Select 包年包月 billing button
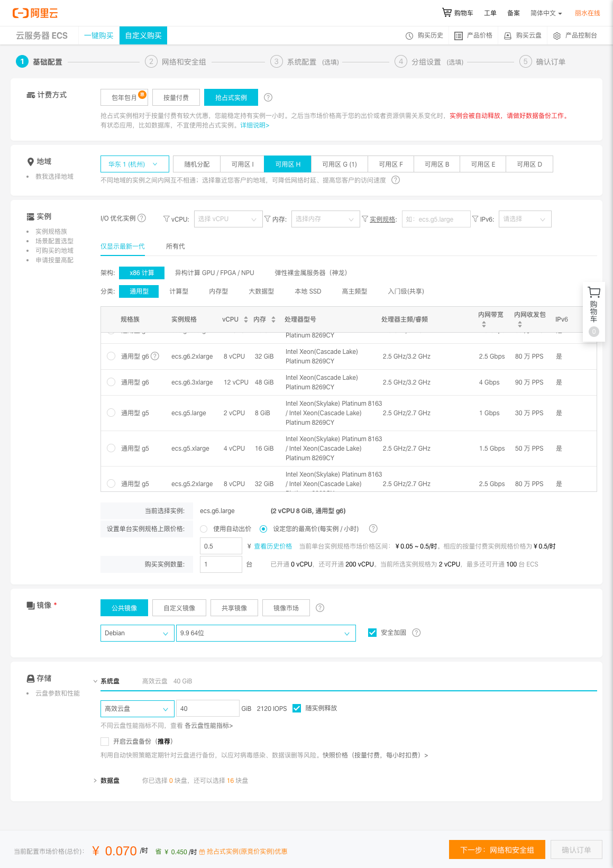The image size is (613, 868). 124,97
